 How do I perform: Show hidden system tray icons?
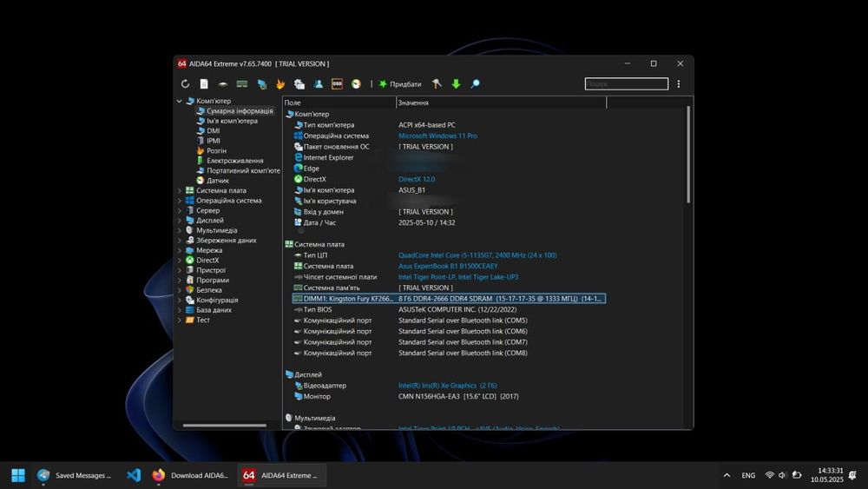coord(727,475)
